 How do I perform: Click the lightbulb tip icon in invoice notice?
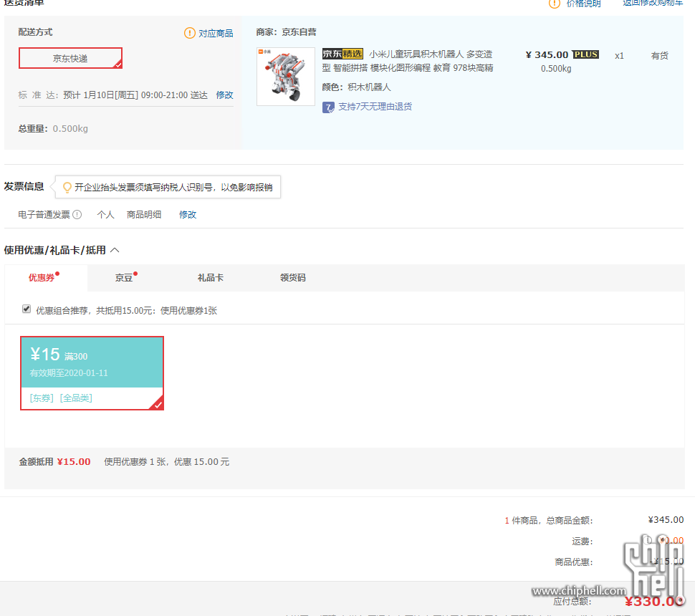click(x=67, y=188)
